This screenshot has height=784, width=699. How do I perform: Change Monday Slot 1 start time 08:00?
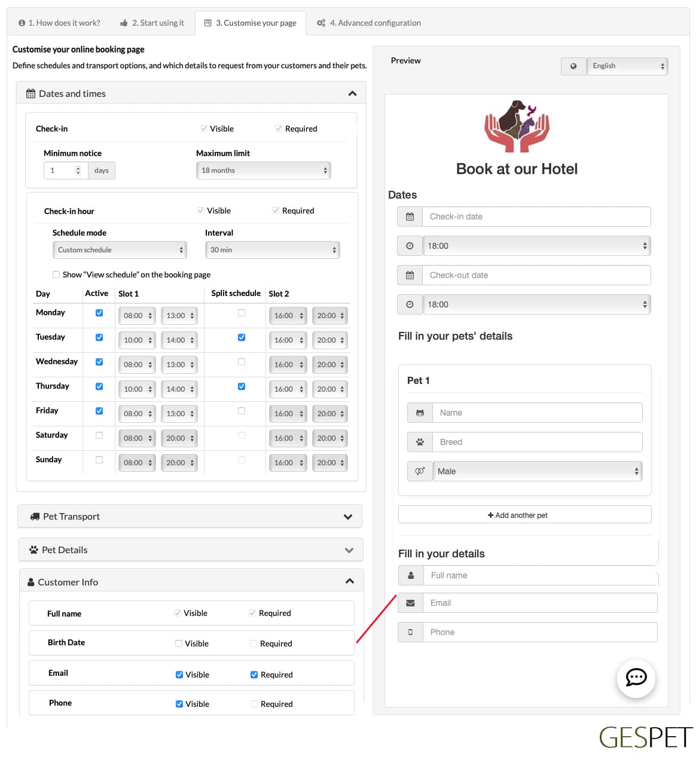(137, 316)
